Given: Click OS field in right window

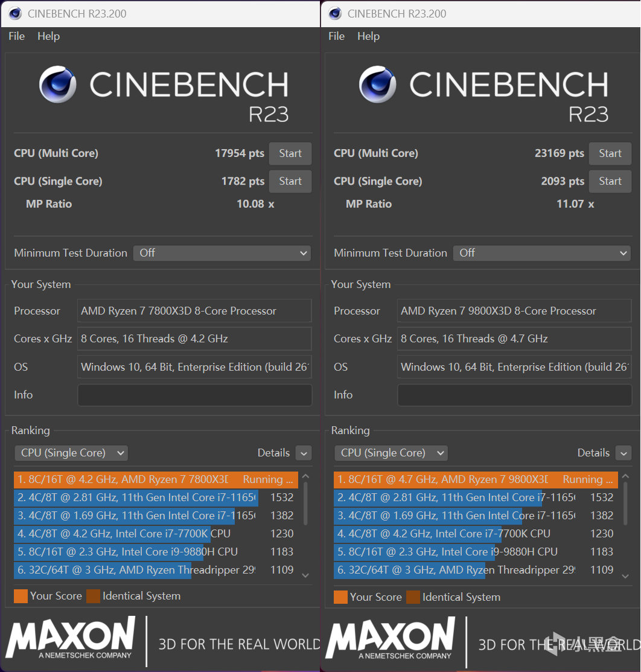Looking at the screenshot, I should pyautogui.click(x=514, y=367).
